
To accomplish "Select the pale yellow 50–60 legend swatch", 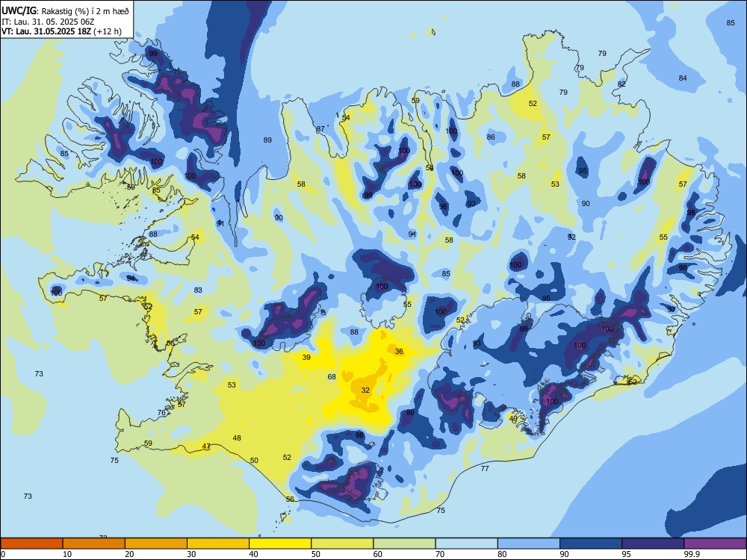I will pos(342,544).
